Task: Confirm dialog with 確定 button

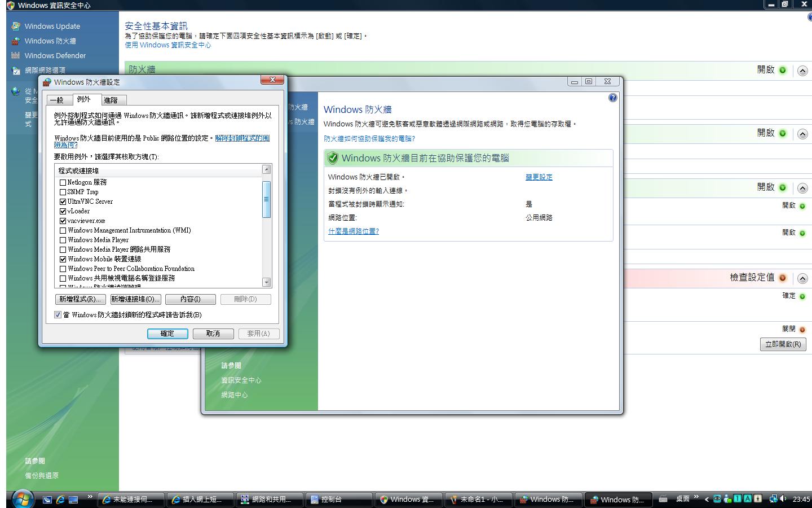Action: [167, 334]
